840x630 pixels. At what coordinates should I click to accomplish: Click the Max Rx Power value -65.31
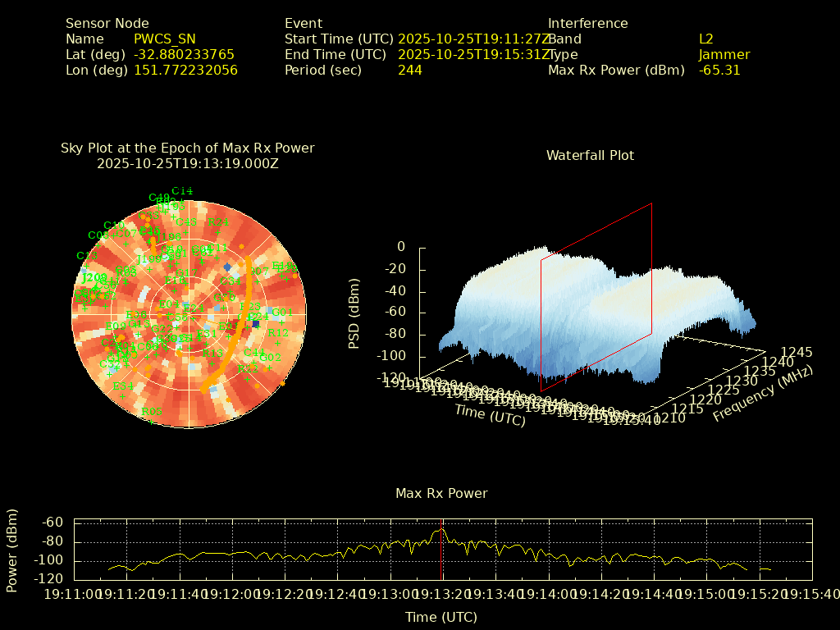coord(719,71)
